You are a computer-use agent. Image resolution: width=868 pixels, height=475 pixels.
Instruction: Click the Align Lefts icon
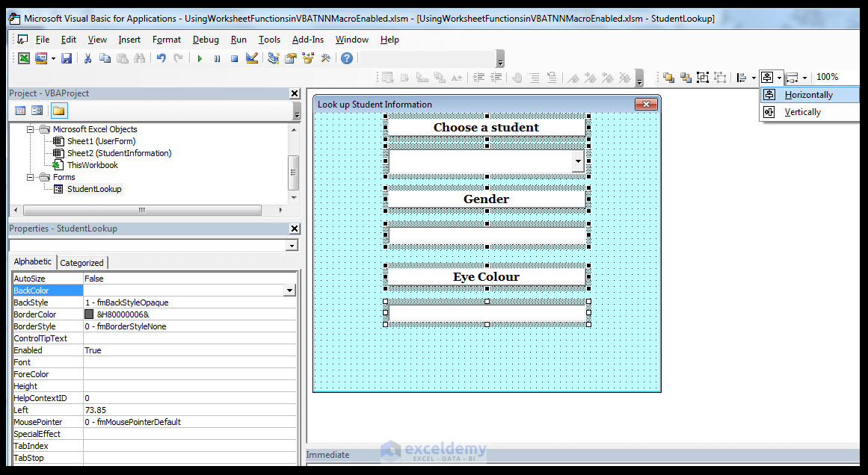pyautogui.click(x=742, y=78)
